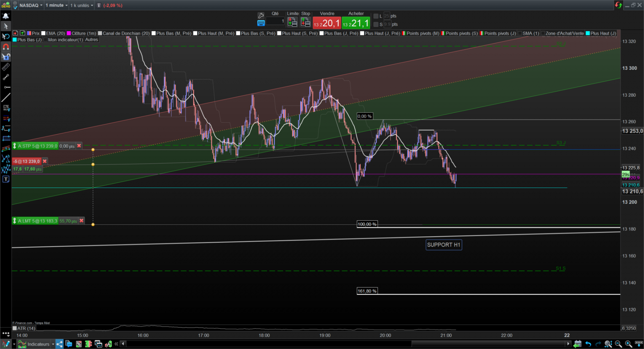Zoom in with the magnifier plus icon

[628, 344]
